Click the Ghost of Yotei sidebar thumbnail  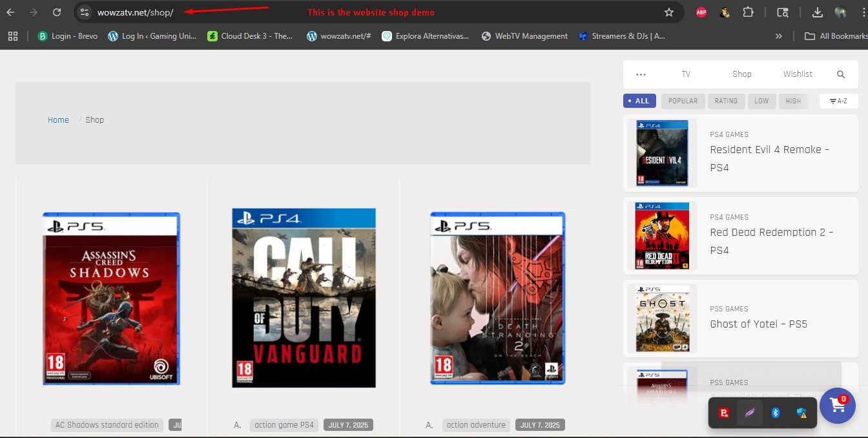click(662, 318)
